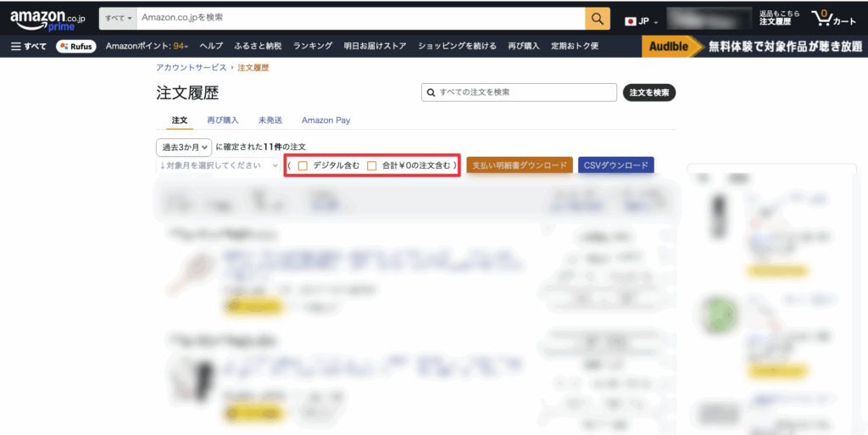
Task: Switch to the 再び購入 tab
Action: [223, 120]
